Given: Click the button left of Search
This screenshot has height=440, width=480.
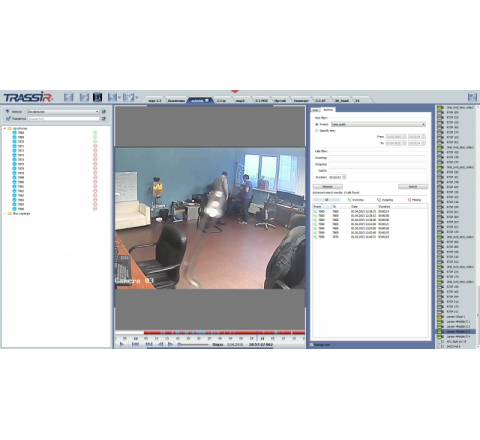Looking at the screenshot, I should [x=327, y=186].
